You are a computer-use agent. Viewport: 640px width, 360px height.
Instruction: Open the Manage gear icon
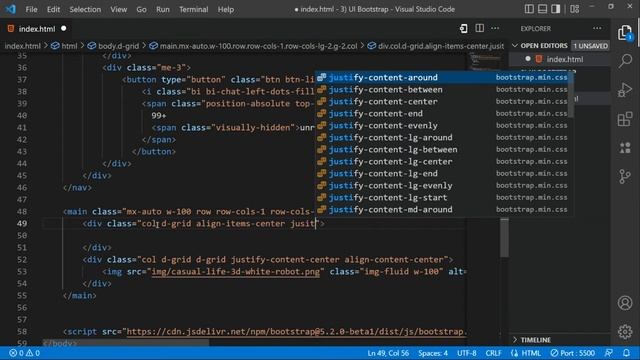coord(625,331)
